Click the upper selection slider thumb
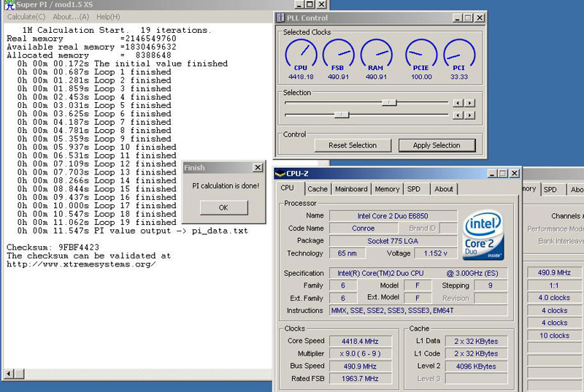This screenshot has height=392, width=584. click(x=389, y=103)
